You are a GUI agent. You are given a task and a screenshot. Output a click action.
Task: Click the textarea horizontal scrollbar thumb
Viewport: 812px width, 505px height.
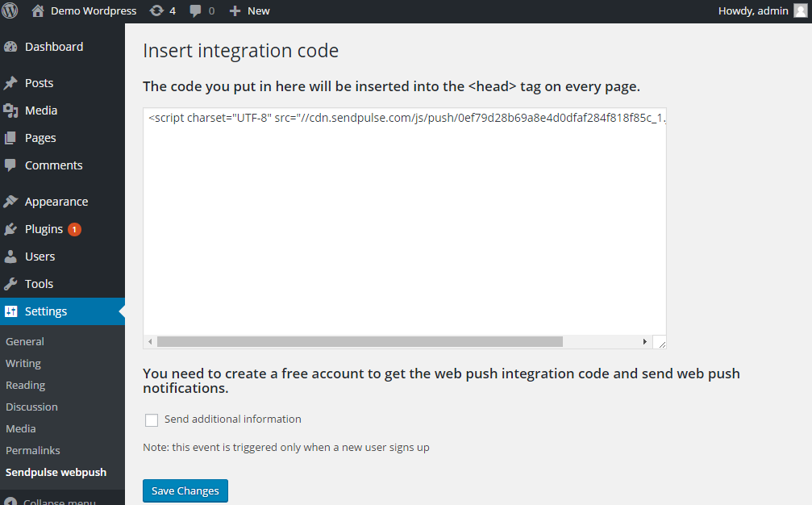[360, 342]
